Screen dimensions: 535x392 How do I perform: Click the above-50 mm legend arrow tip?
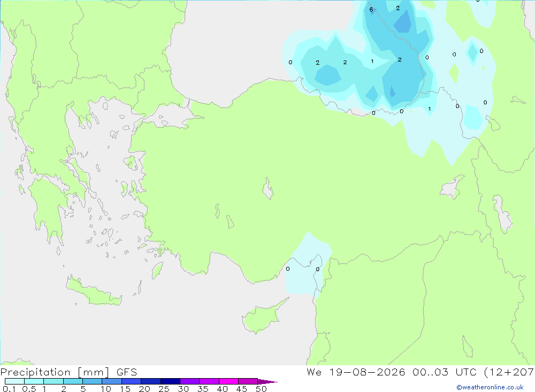[267, 381]
